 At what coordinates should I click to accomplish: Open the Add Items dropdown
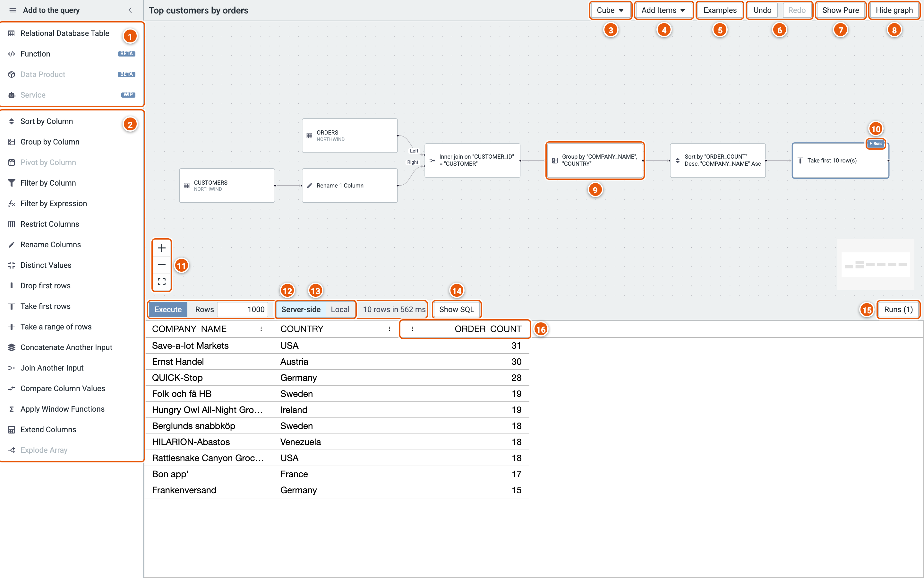663,10
